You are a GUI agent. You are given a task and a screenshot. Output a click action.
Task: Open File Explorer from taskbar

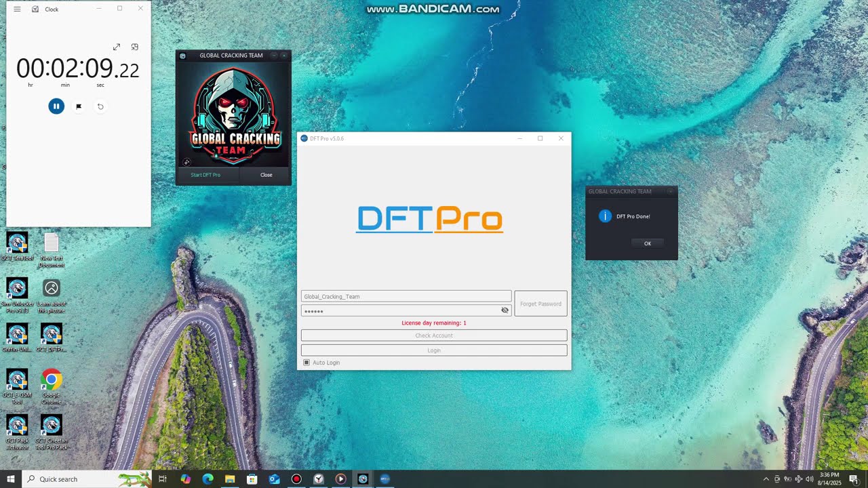tap(230, 479)
